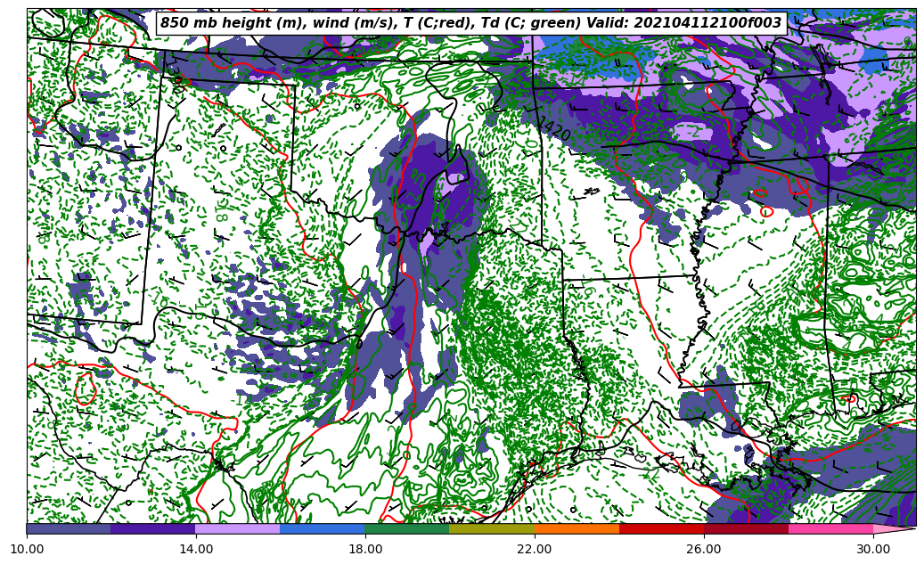
Task: Select the indigo 12–14 colorbar segment
Action: tap(153, 528)
